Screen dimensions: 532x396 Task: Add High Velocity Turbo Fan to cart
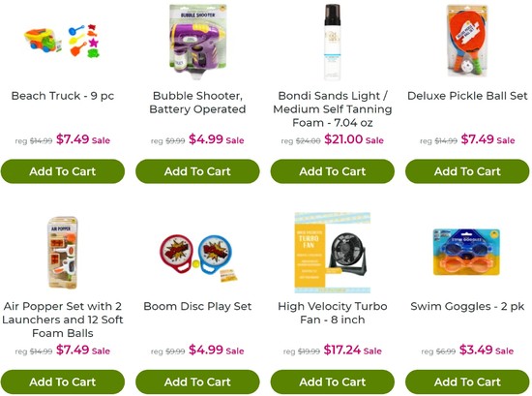coord(333,382)
